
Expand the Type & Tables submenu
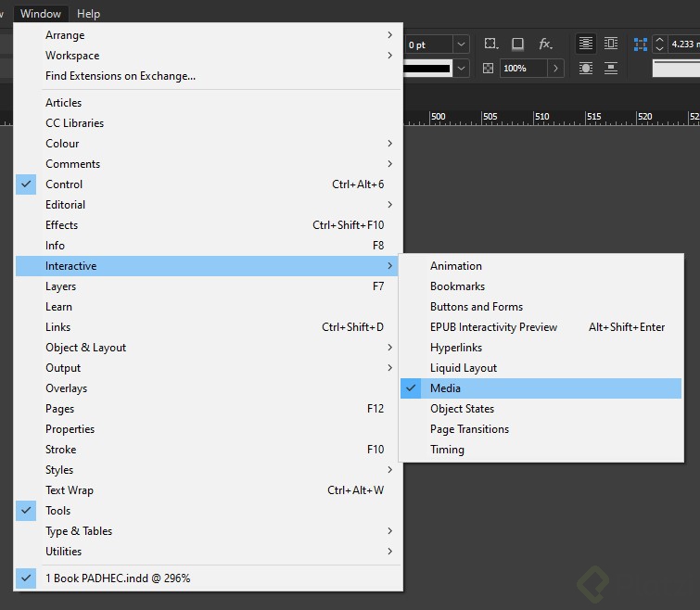pos(209,530)
